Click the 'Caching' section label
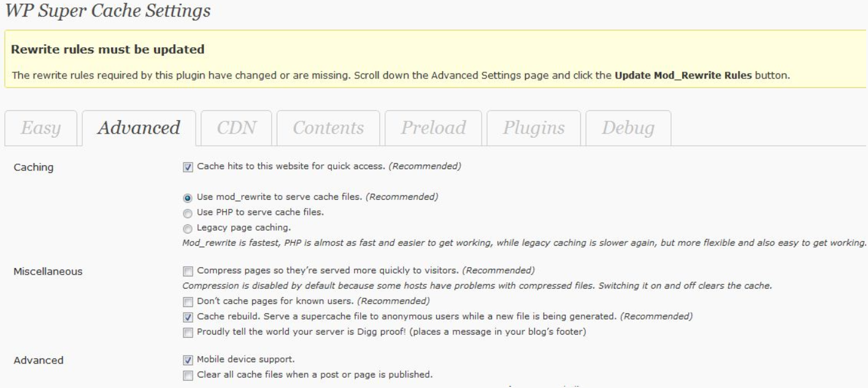The image size is (868, 388). pyautogui.click(x=33, y=168)
